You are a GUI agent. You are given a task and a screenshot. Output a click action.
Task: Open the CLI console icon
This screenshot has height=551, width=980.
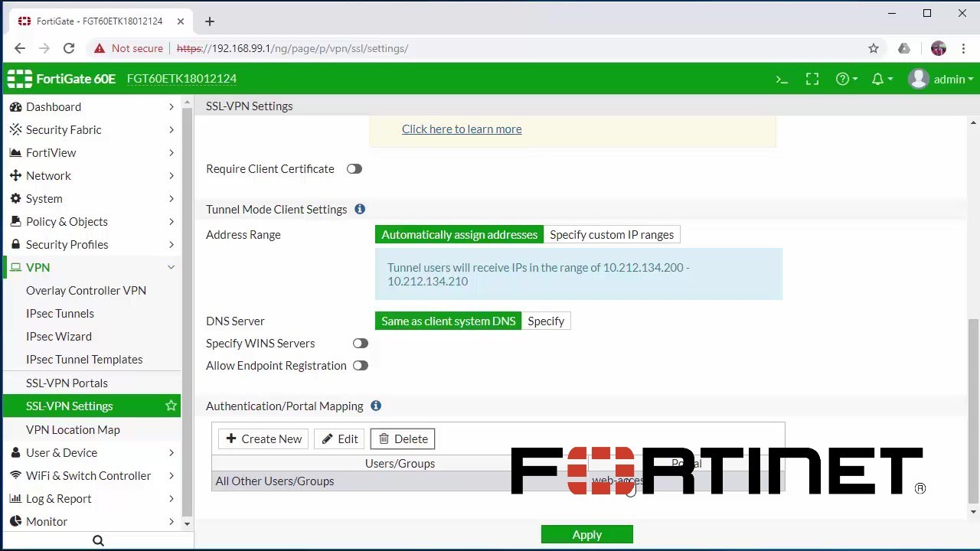[x=782, y=79]
